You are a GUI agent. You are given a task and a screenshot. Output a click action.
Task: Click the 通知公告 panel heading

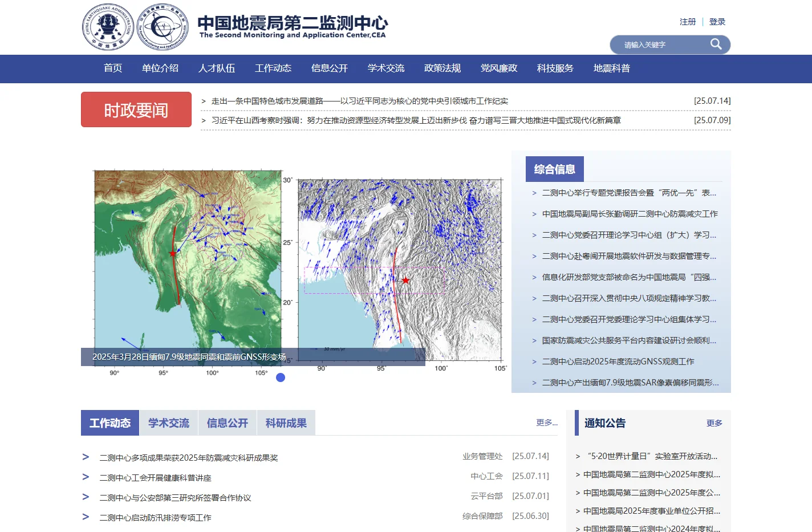[605, 423]
